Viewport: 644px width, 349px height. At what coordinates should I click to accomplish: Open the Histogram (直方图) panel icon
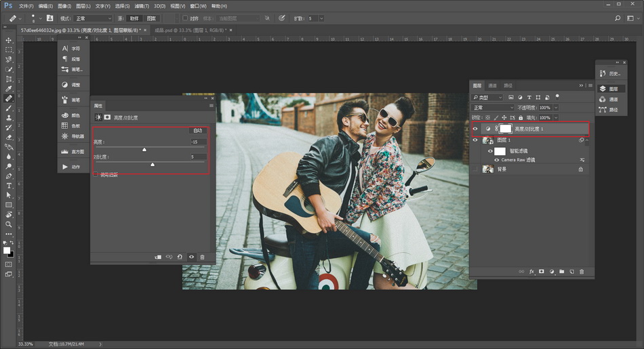[65, 152]
